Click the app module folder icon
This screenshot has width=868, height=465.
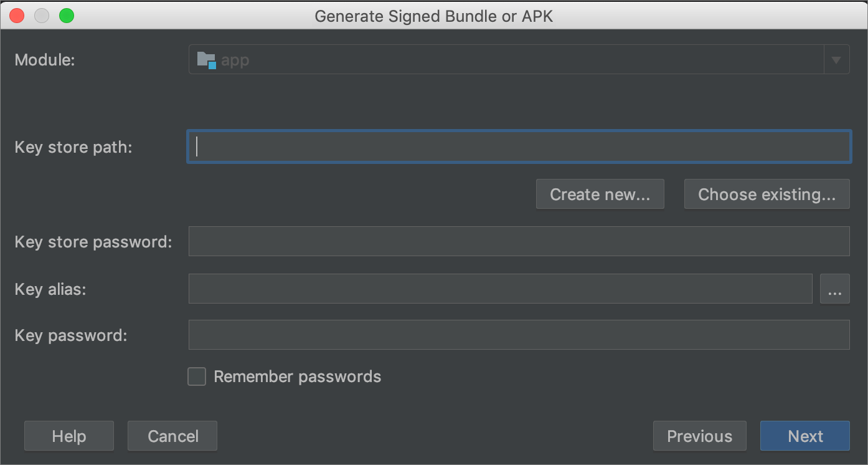[x=206, y=60]
